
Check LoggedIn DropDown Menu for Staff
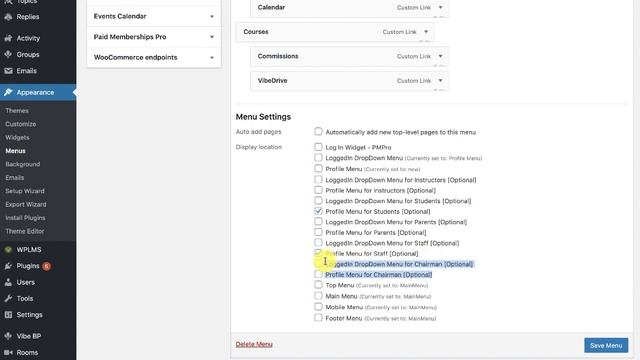tap(318, 242)
